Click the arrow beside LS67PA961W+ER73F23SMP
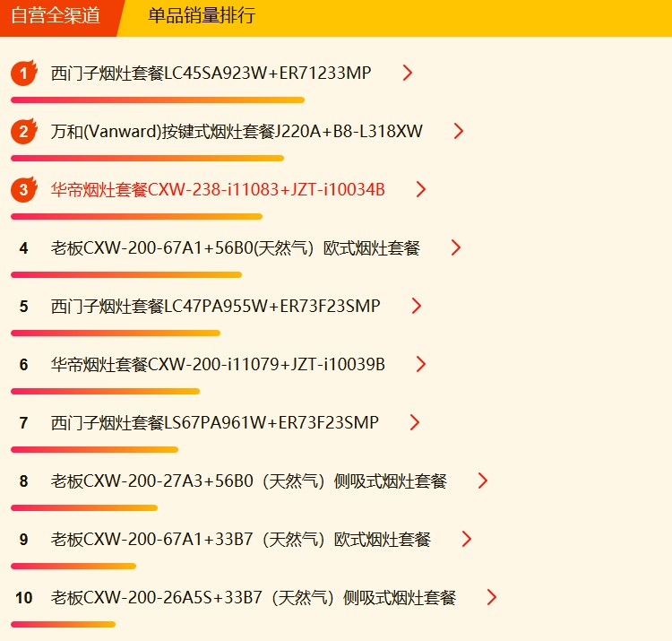 (x=415, y=423)
